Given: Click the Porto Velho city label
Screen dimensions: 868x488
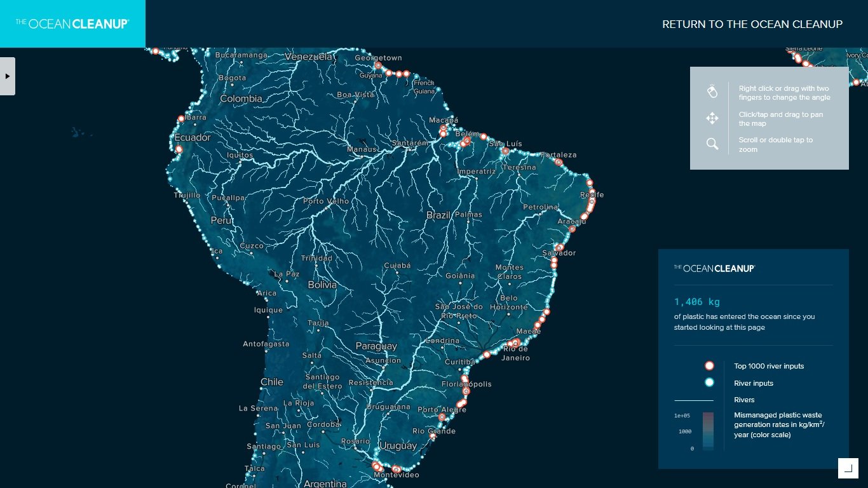Looking at the screenshot, I should pos(326,201).
